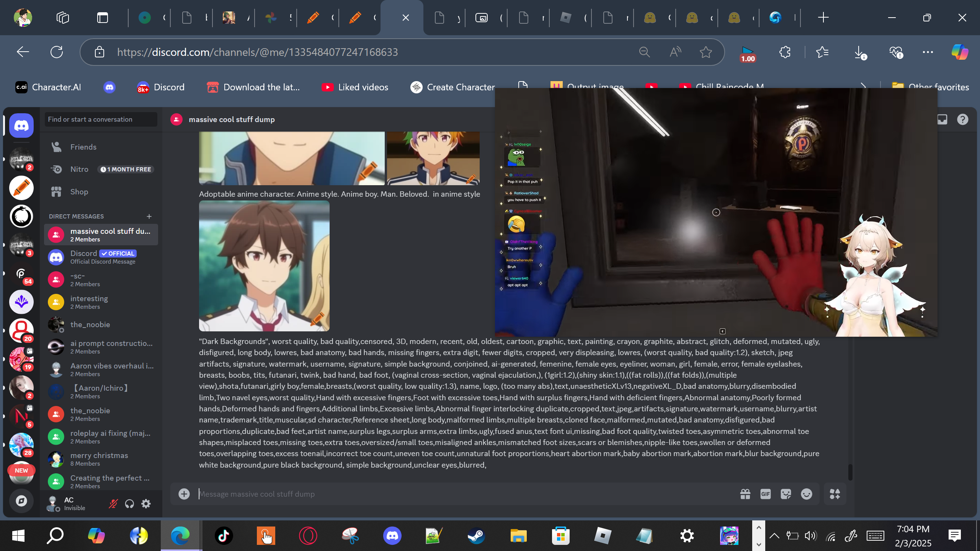The image size is (980, 551).
Task: Open TikTok from the taskbar
Action: pyautogui.click(x=224, y=536)
